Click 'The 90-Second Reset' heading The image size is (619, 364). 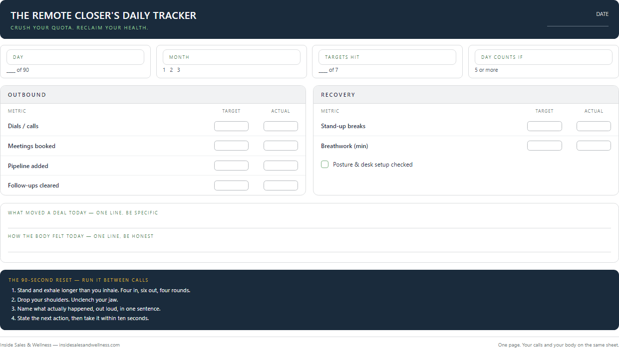click(x=78, y=280)
